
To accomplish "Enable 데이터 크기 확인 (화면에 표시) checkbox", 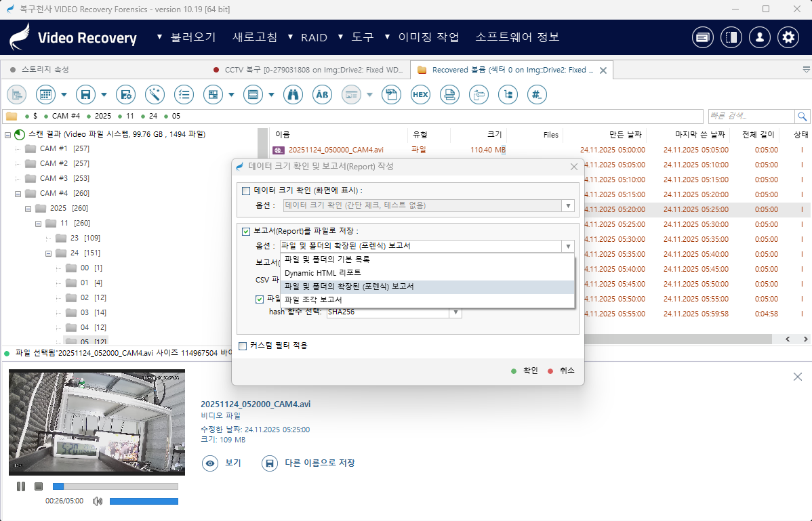I will pyautogui.click(x=246, y=190).
